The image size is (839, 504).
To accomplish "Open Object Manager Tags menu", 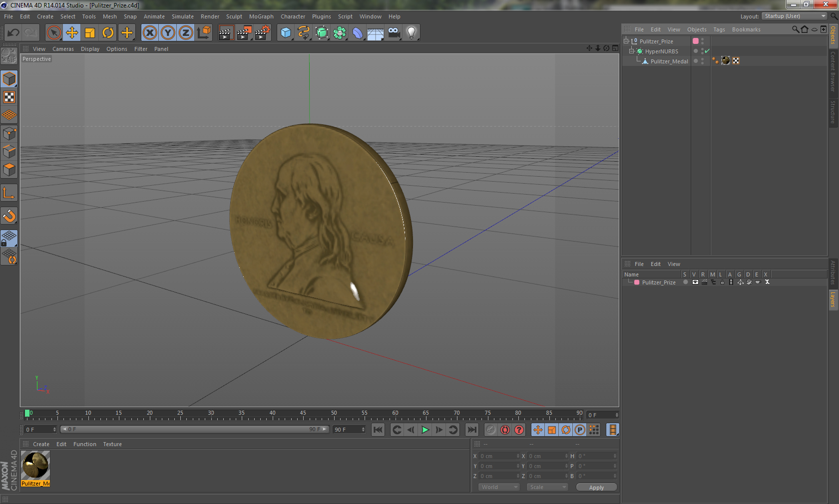I will click(719, 29).
